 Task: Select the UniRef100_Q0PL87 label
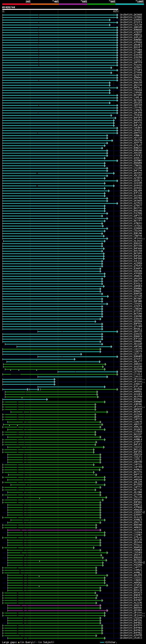(131, 37)
